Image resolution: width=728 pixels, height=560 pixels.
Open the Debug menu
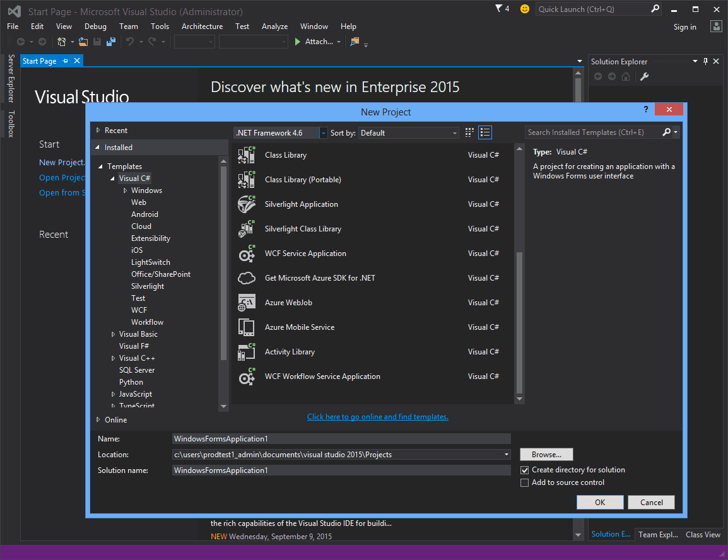(x=96, y=26)
